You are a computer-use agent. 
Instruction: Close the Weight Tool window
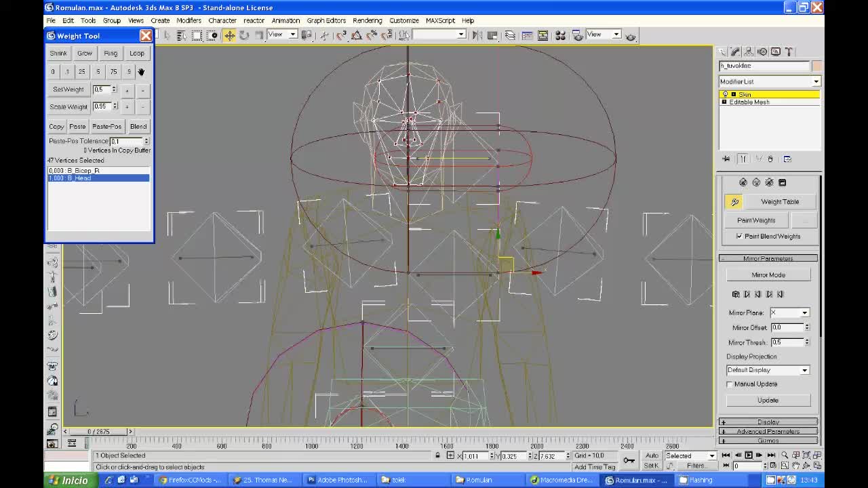[146, 35]
